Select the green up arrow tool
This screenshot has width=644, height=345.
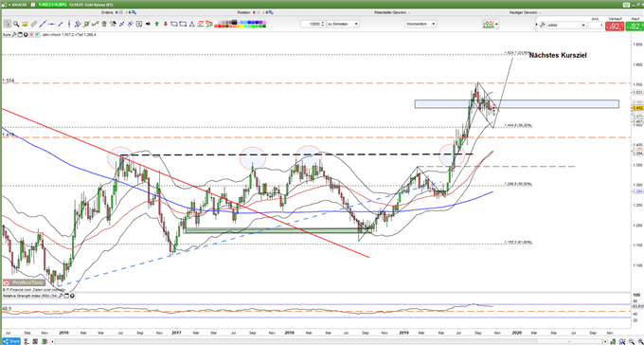[157, 24]
